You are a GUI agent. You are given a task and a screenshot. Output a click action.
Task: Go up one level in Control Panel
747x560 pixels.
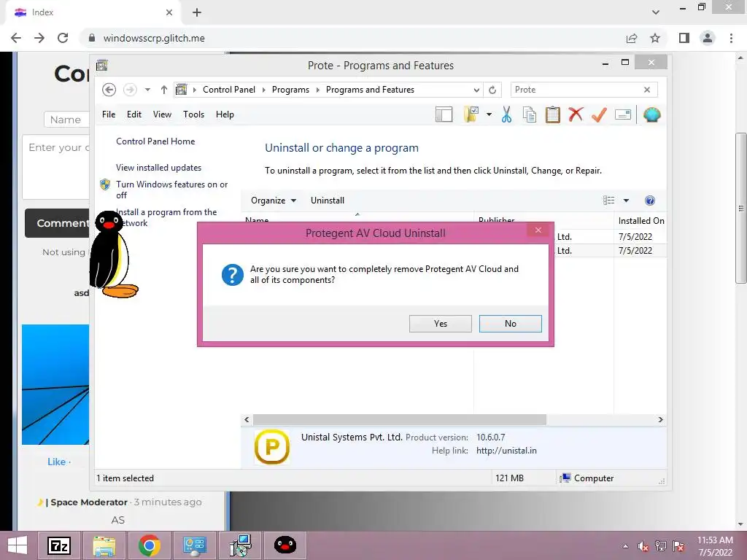(x=164, y=90)
